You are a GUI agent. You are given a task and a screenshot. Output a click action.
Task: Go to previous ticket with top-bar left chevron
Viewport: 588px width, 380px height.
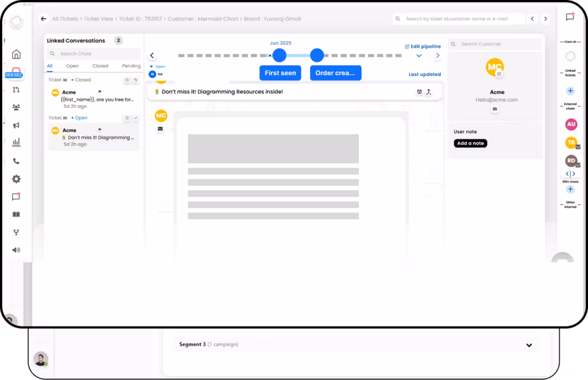532,19
